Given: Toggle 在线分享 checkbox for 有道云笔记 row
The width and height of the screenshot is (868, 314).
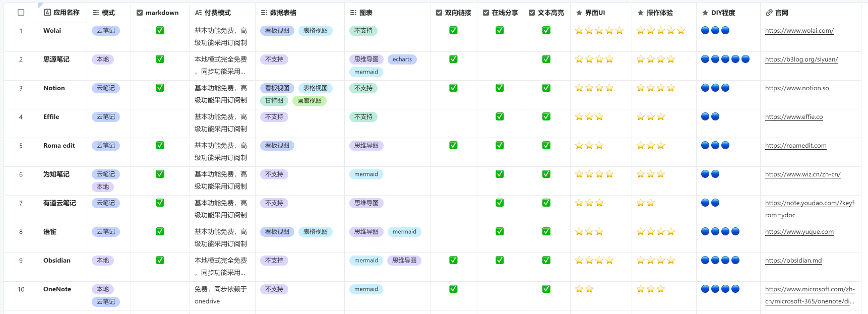Looking at the screenshot, I should [x=500, y=203].
